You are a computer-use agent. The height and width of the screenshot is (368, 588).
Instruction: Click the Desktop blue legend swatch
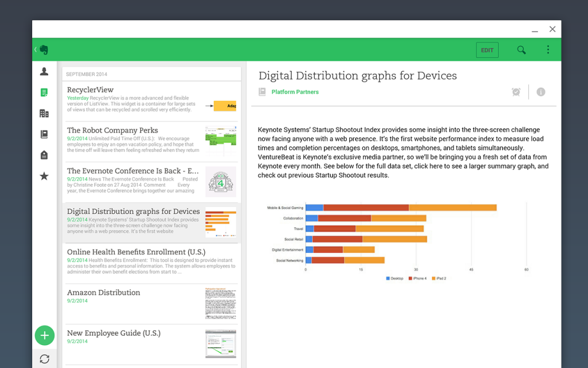(x=388, y=278)
